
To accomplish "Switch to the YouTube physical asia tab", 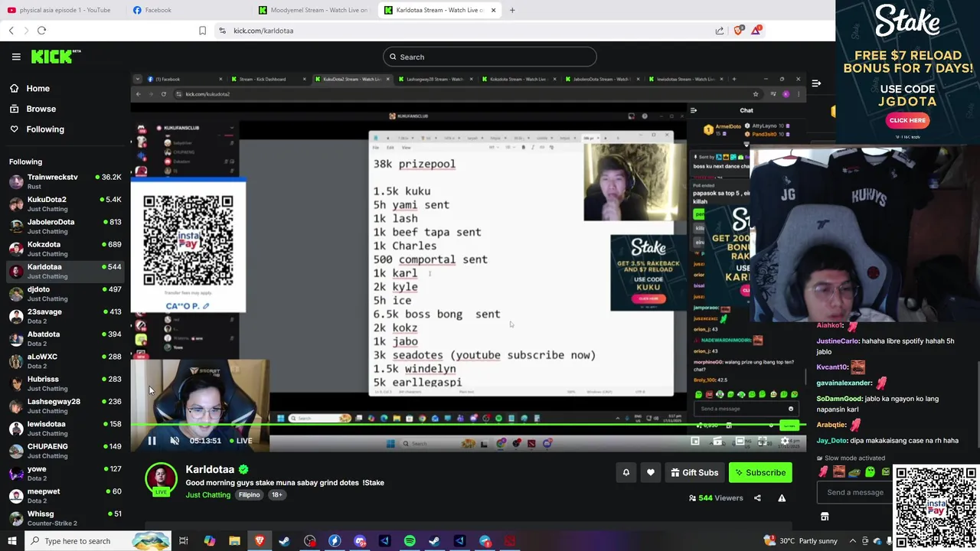I will (x=64, y=10).
